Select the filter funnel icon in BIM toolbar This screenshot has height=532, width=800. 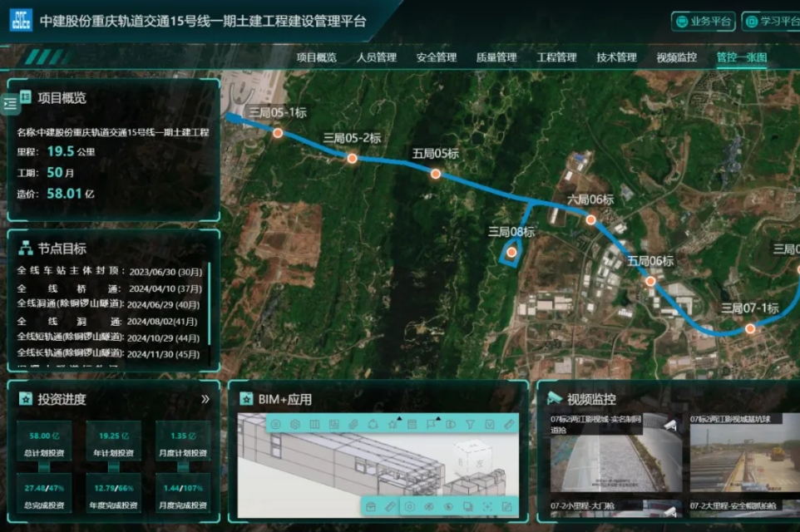click(x=470, y=424)
